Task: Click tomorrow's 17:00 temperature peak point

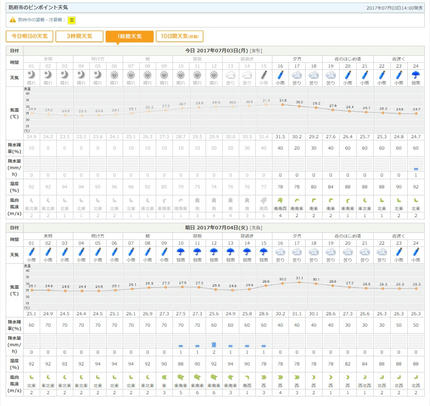Action: (299, 282)
